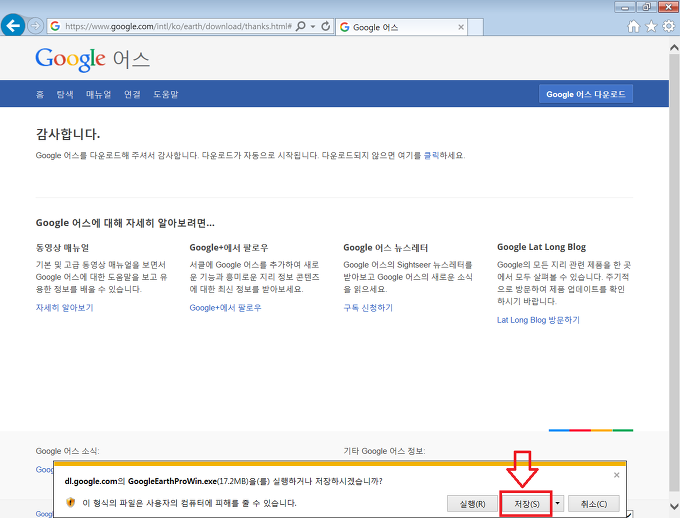Open browser Tools gear icon
This screenshot has height=518, width=680.
tap(668, 26)
